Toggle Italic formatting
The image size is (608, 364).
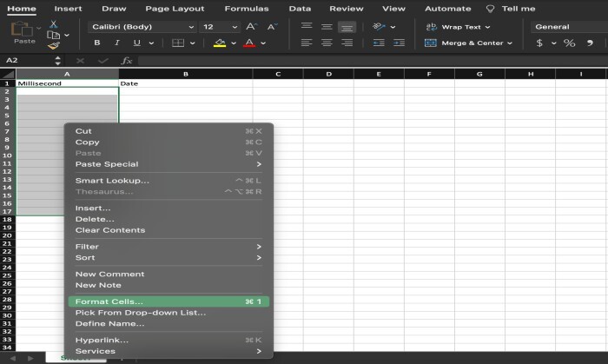116,43
